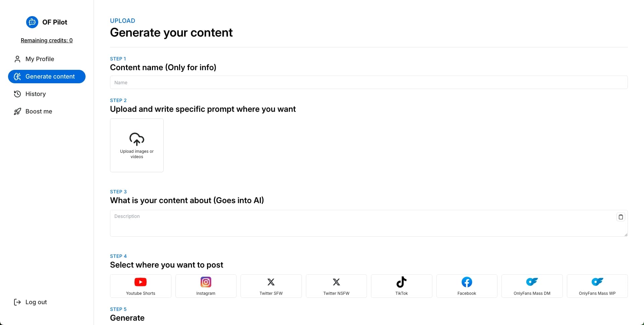Toggle the Twitter SFW posting option

click(271, 286)
